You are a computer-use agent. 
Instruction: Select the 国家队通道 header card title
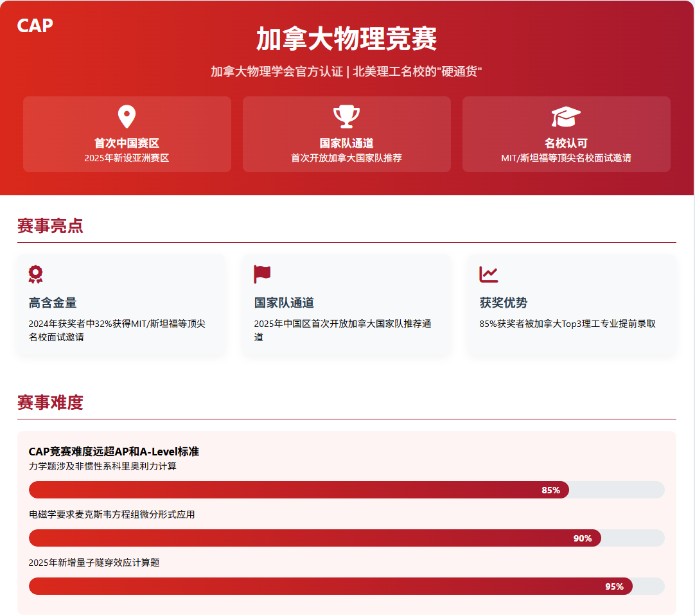(x=347, y=143)
